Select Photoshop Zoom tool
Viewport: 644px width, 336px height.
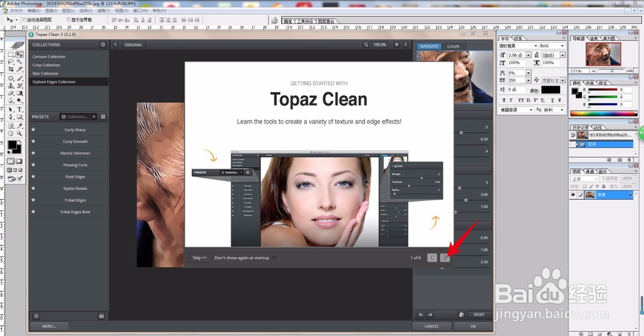coord(20,133)
